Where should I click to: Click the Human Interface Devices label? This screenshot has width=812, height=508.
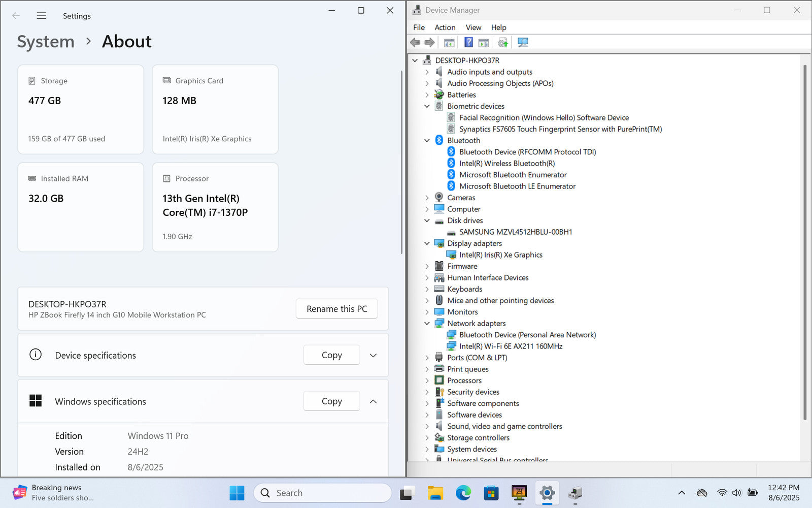[488, 278]
